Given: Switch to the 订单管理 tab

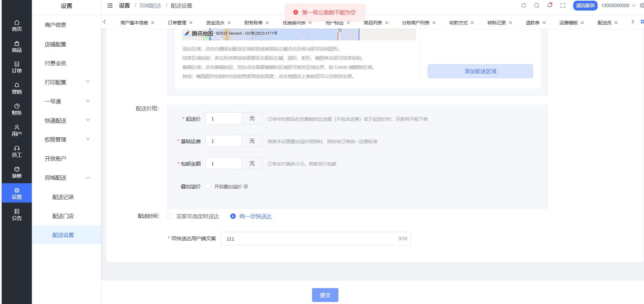Looking at the screenshot, I should pyautogui.click(x=177, y=23).
